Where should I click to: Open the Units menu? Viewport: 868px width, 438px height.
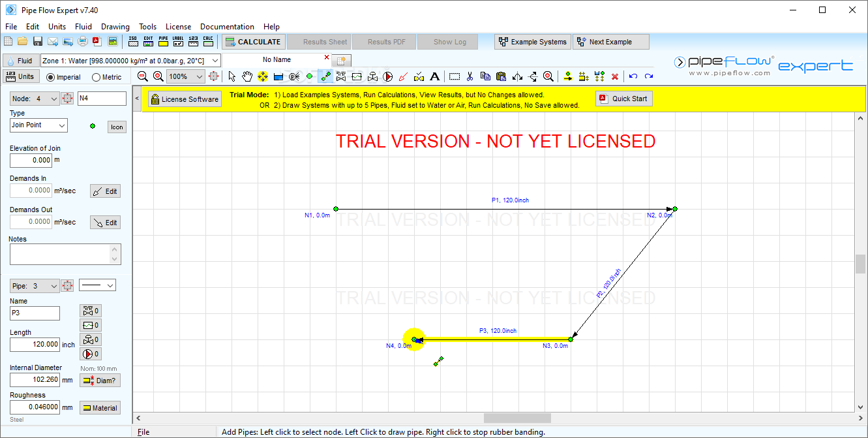click(57, 27)
